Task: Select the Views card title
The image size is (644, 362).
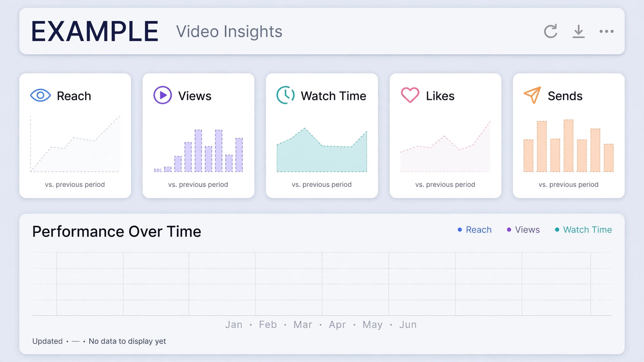Action: (x=195, y=96)
